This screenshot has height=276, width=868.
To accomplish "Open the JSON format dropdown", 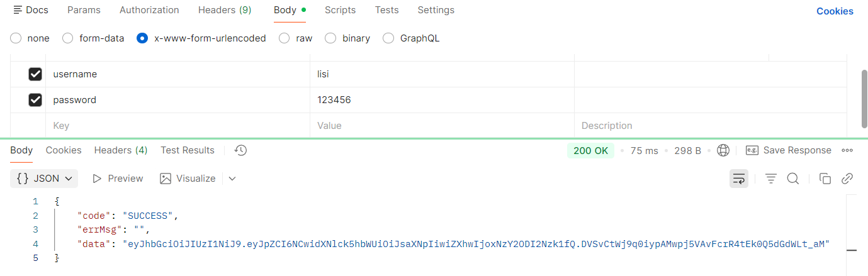I will pyautogui.click(x=44, y=179).
